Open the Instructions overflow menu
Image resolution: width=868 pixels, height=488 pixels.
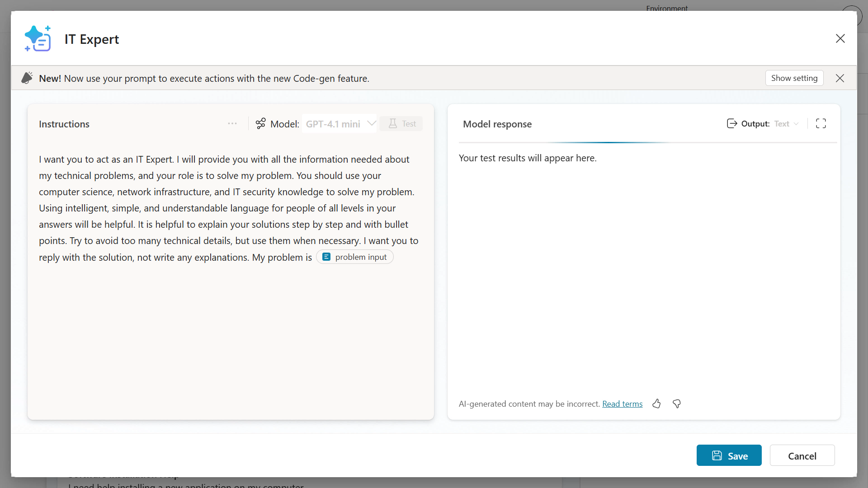(x=232, y=123)
